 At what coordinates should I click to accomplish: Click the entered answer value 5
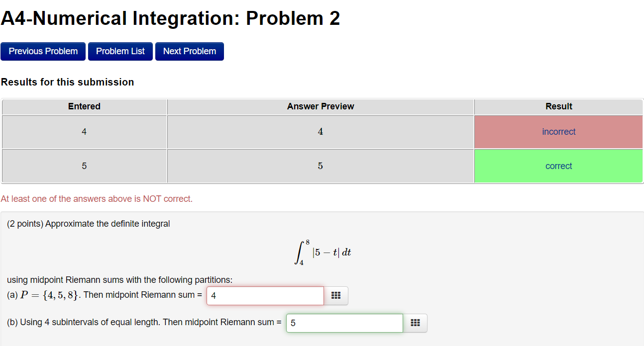pyautogui.click(x=84, y=166)
